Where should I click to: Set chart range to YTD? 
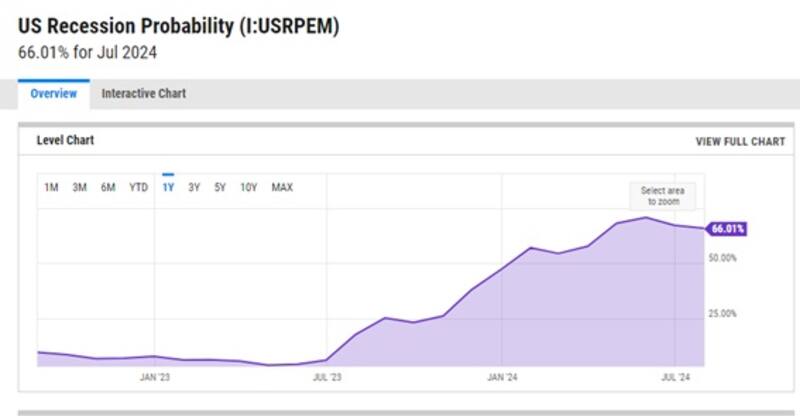coord(139,187)
